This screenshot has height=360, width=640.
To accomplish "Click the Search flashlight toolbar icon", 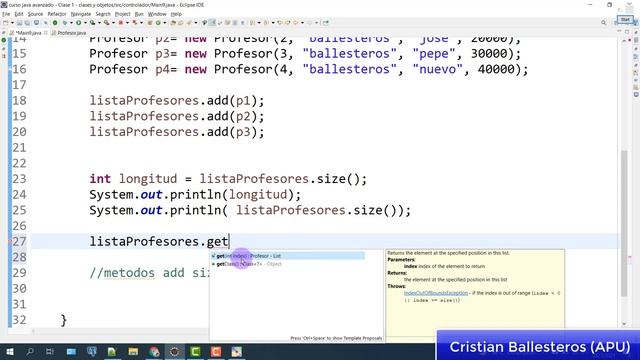I will click(189, 23).
